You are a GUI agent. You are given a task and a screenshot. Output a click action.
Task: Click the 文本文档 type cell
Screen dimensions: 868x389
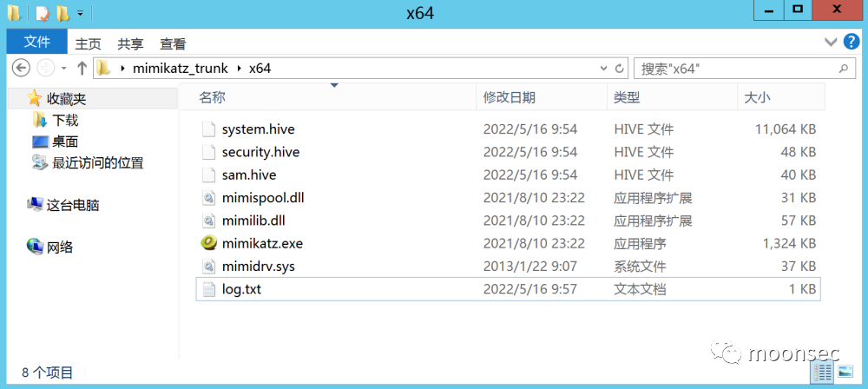pos(640,288)
